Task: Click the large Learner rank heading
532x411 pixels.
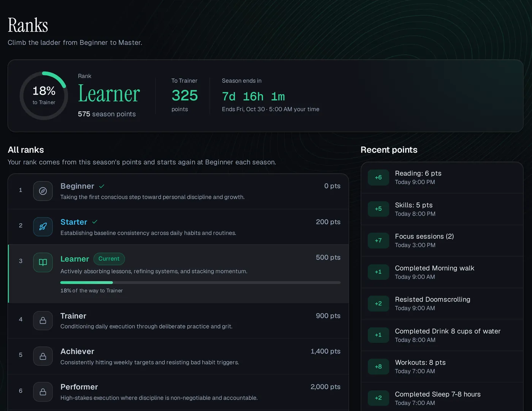Action: [x=109, y=94]
